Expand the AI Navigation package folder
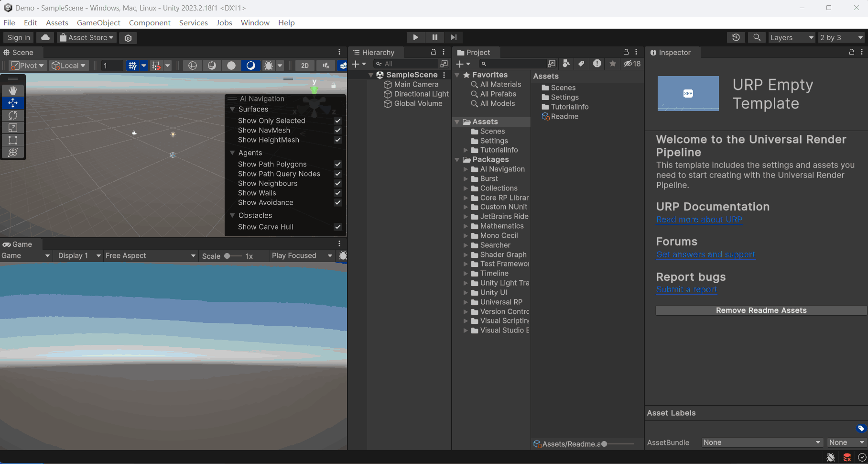Viewport: 868px width, 464px height. [466, 169]
